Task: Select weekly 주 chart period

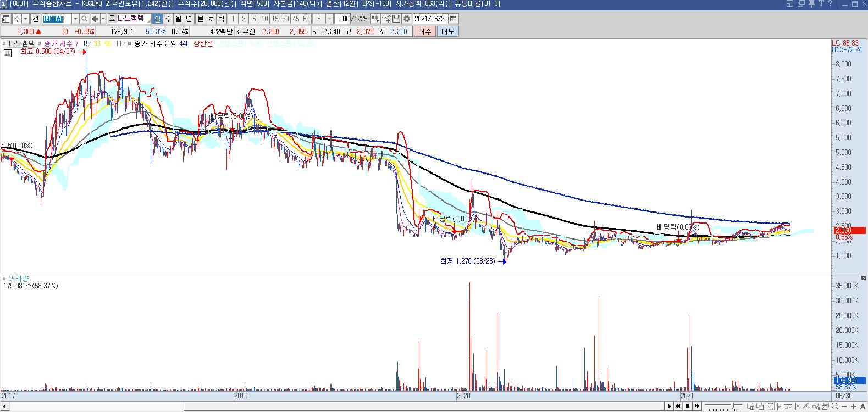Action: click(168, 19)
